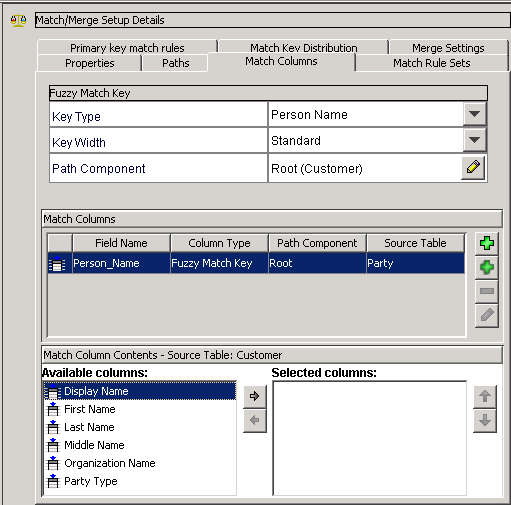The width and height of the screenshot is (511, 505).
Task: Click left arrow to remove selected column
Action: pos(255,420)
